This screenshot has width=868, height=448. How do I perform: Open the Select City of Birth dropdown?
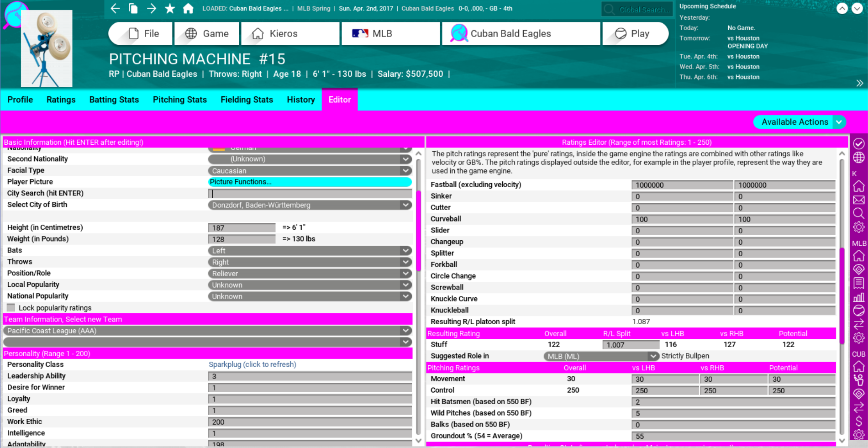310,205
